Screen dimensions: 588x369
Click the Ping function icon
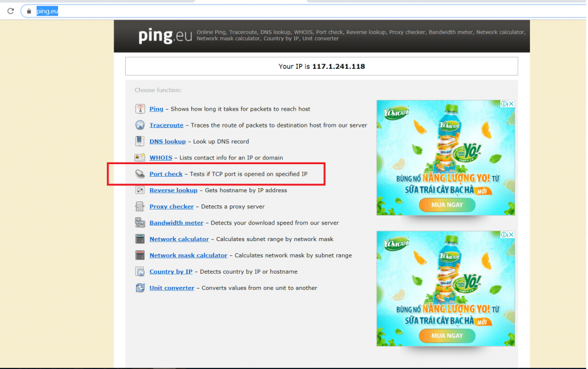click(x=140, y=109)
